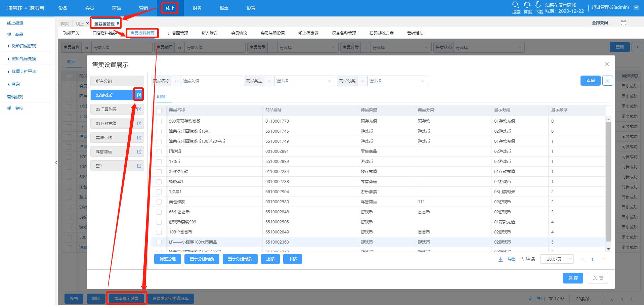Focus 商品名称 input field in dialog
Image resolution: width=644 pixels, height=305 pixels.
(212, 81)
